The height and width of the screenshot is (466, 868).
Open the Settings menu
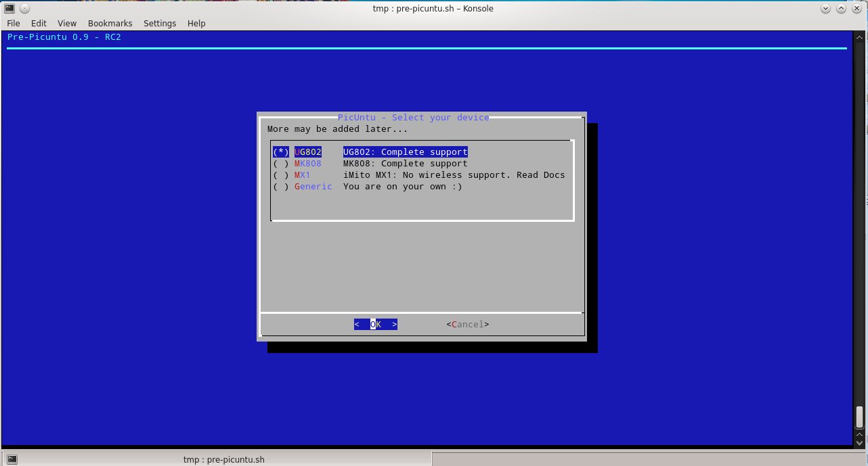click(160, 23)
